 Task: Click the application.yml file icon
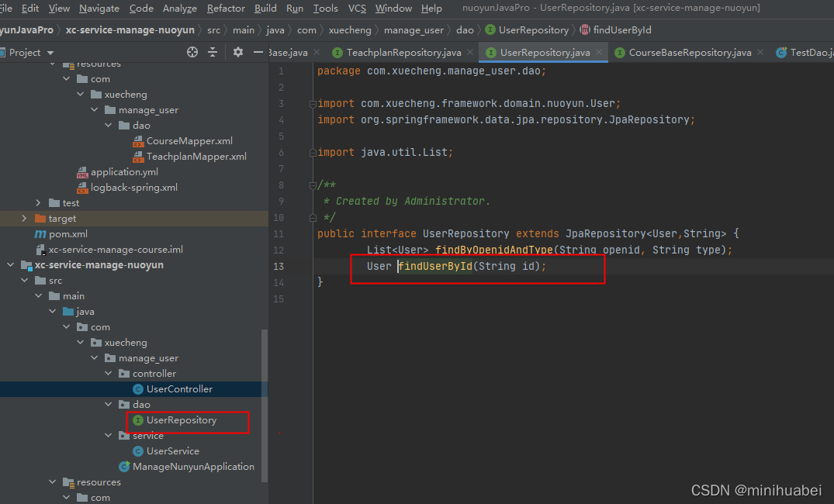coord(82,172)
